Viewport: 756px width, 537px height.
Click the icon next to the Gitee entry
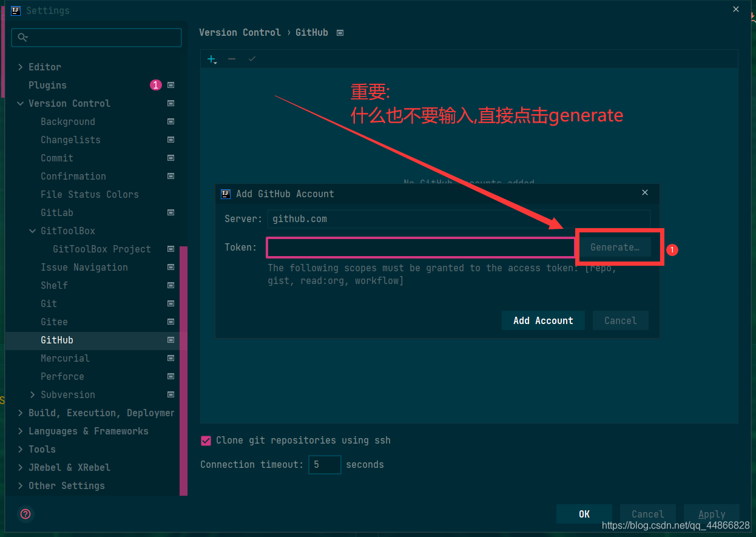coord(170,322)
